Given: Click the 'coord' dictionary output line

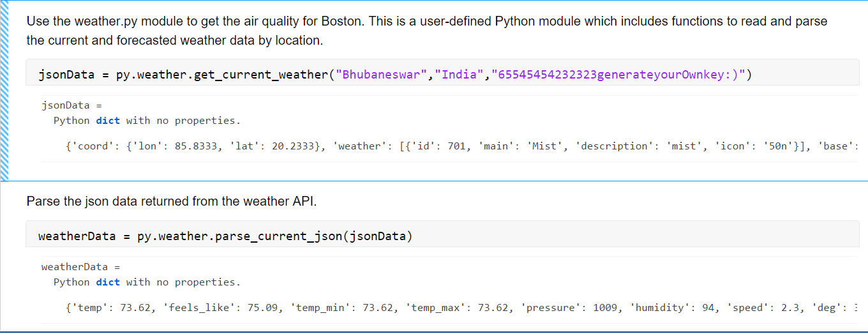Looking at the screenshot, I should 462,146.
